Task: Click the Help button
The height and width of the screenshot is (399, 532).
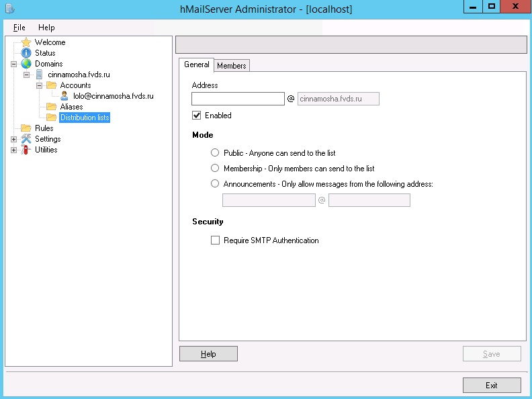Action: click(x=208, y=354)
